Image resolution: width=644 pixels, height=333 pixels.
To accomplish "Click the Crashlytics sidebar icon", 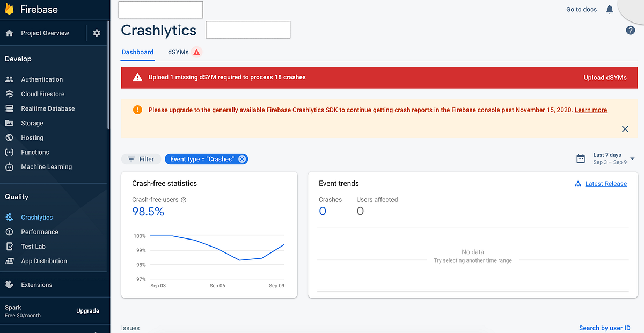I will click(x=9, y=218).
